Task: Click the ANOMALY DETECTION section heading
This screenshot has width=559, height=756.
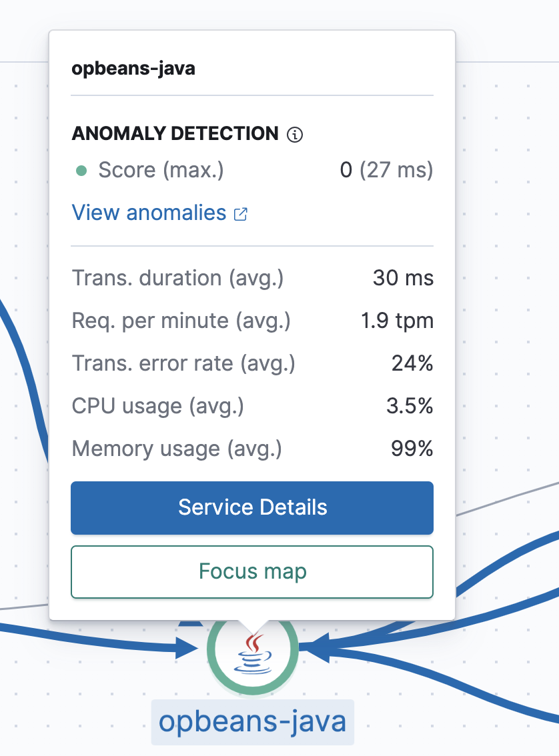Action: click(175, 134)
